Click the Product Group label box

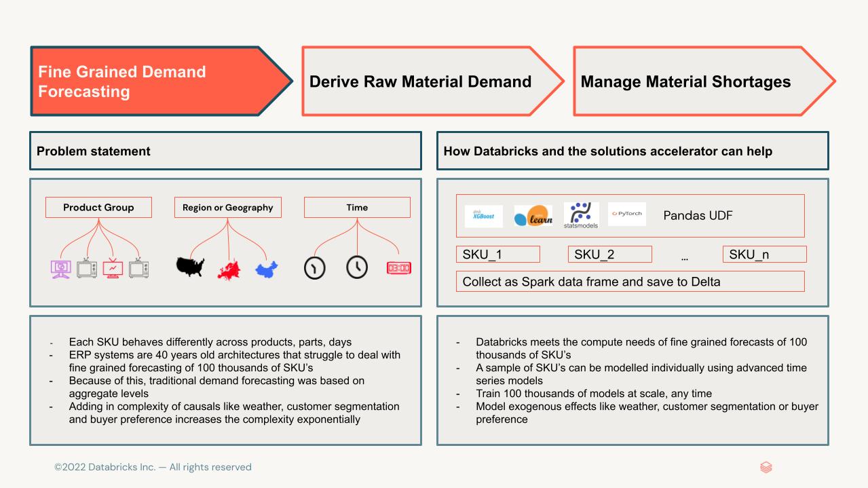coord(98,208)
